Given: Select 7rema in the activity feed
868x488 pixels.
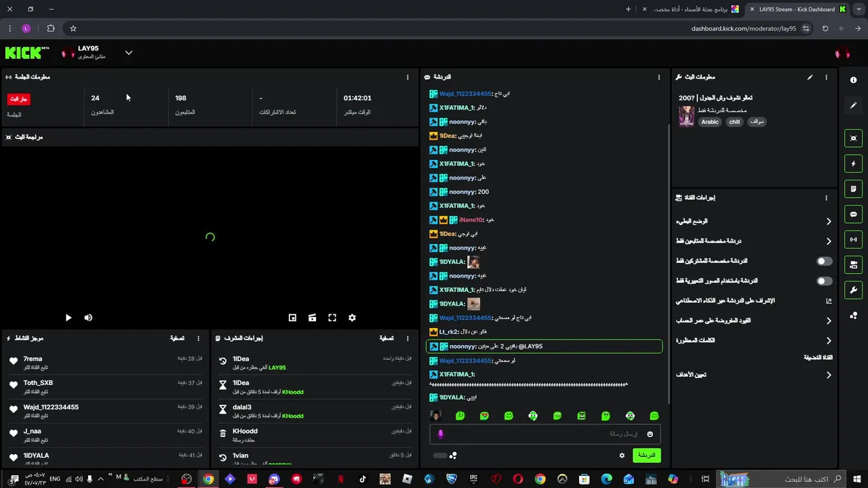Looking at the screenshot, I should [33, 359].
